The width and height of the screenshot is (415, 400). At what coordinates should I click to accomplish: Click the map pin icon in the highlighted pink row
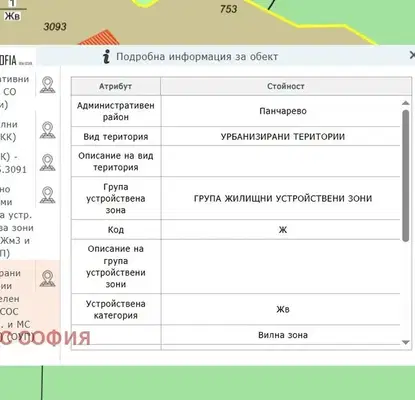click(48, 279)
